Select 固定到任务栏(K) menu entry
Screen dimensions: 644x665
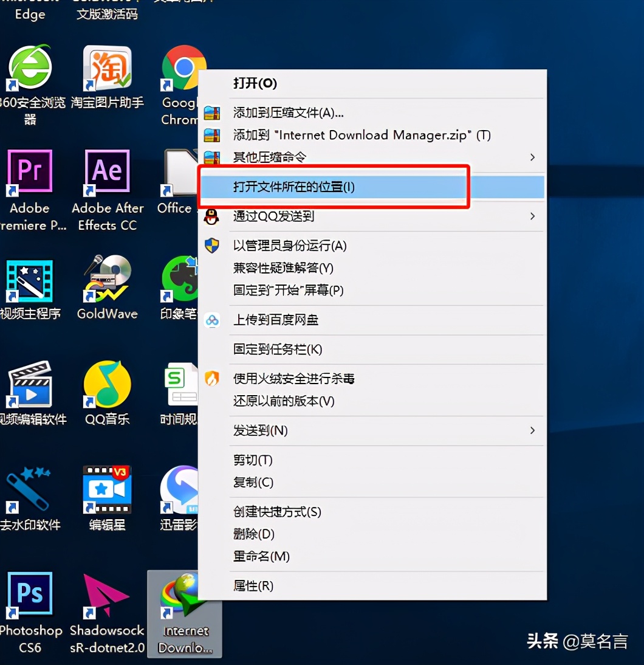277,349
